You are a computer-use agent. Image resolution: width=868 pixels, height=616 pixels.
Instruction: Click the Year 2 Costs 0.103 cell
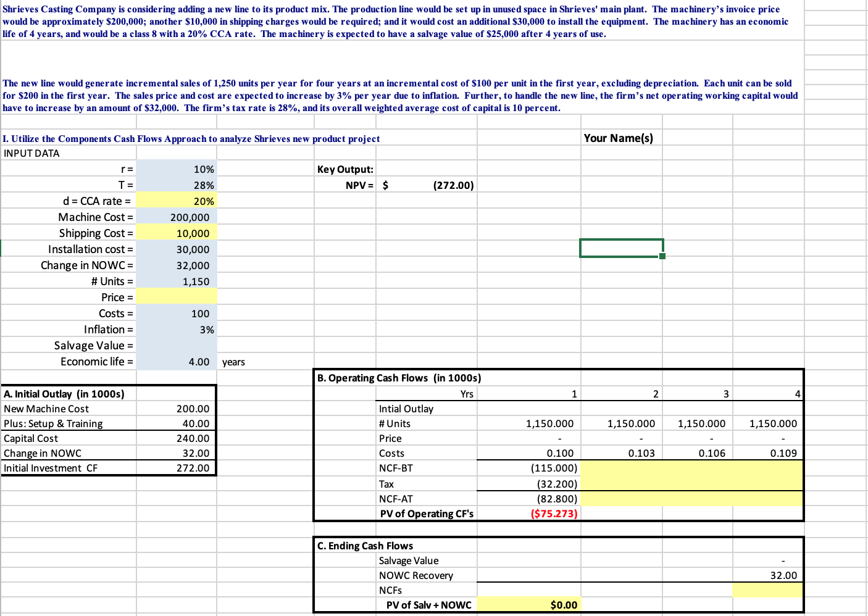pos(622,453)
